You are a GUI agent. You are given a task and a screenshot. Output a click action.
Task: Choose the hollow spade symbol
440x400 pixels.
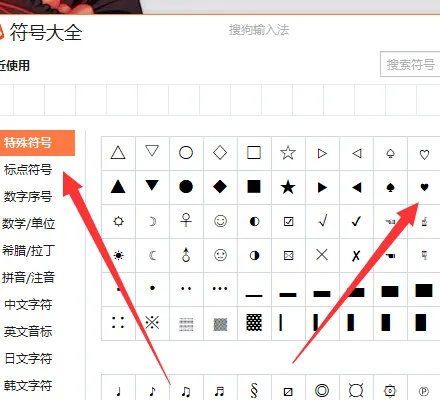coord(390,153)
